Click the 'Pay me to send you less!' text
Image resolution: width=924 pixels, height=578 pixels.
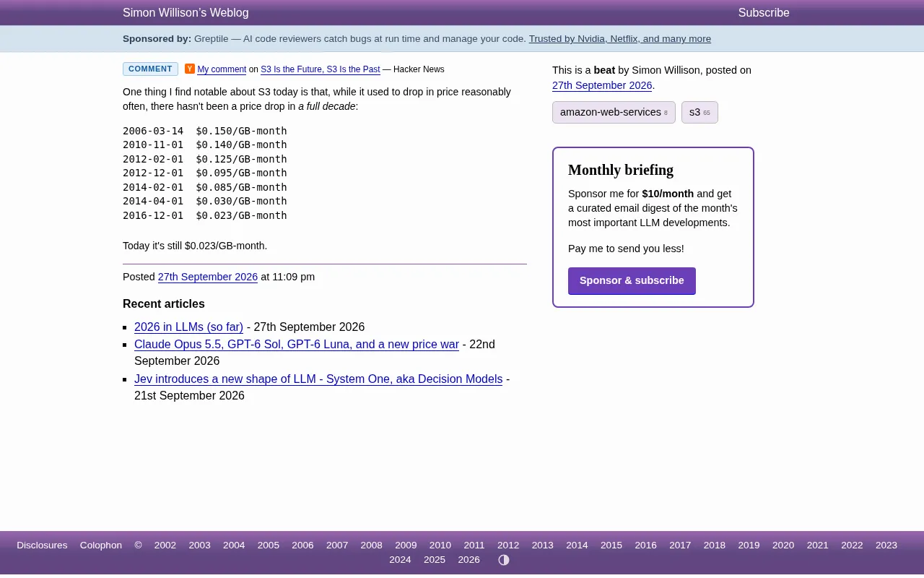[x=626, y=249]
